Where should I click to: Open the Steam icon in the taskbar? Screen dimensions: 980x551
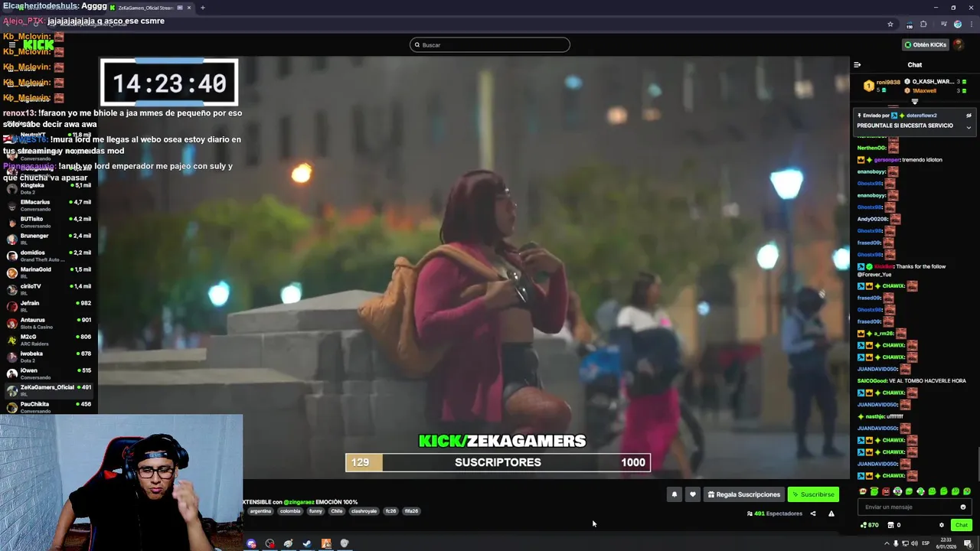coord(307,543)
